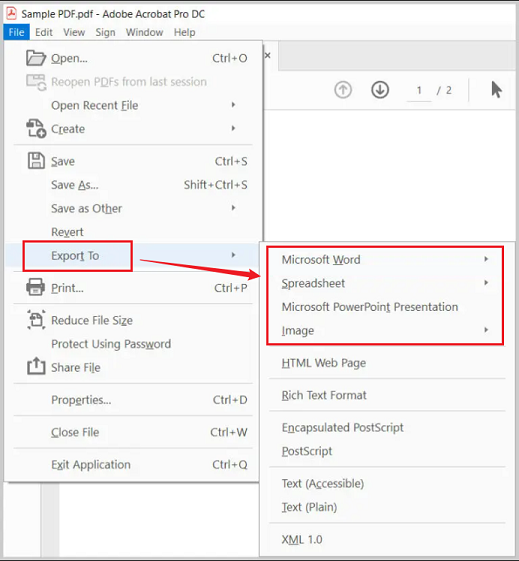Choose Save As... menu entry
This screenshot has height=561, width=519.
point(133,185)
